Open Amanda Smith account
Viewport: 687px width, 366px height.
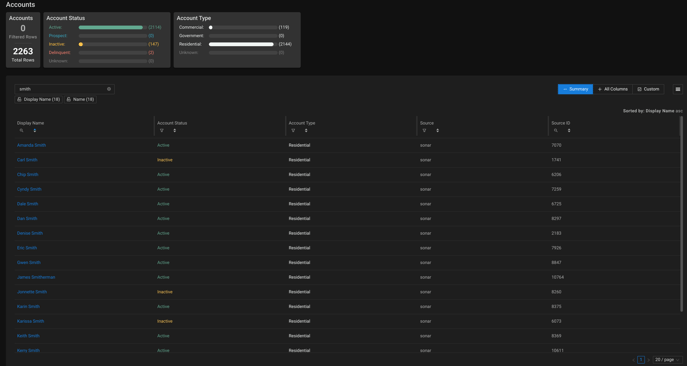31,145
